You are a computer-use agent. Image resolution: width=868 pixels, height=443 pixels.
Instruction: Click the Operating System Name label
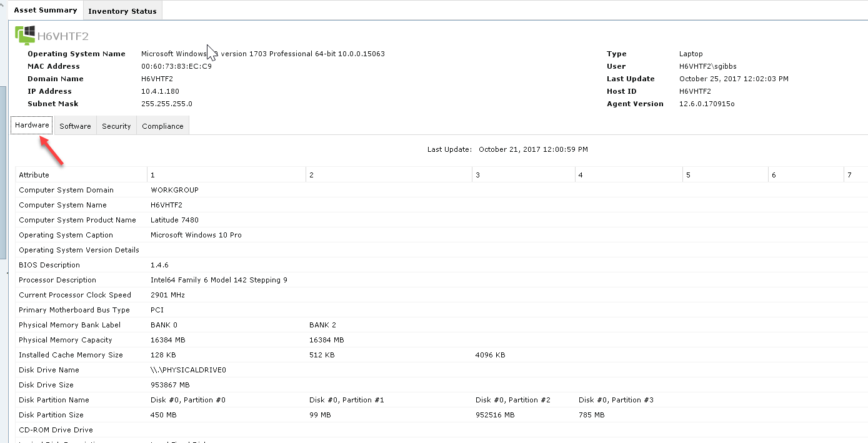coord(76,54)
